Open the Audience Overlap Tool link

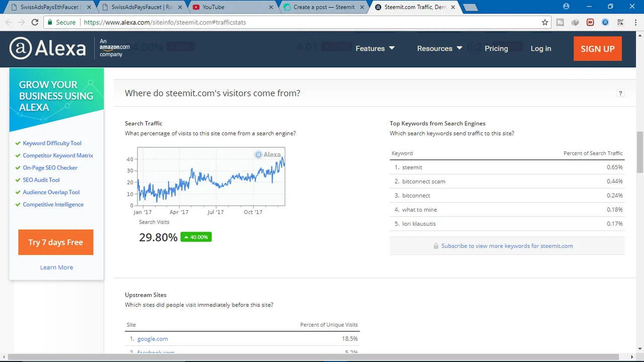(x=51, y=192)
